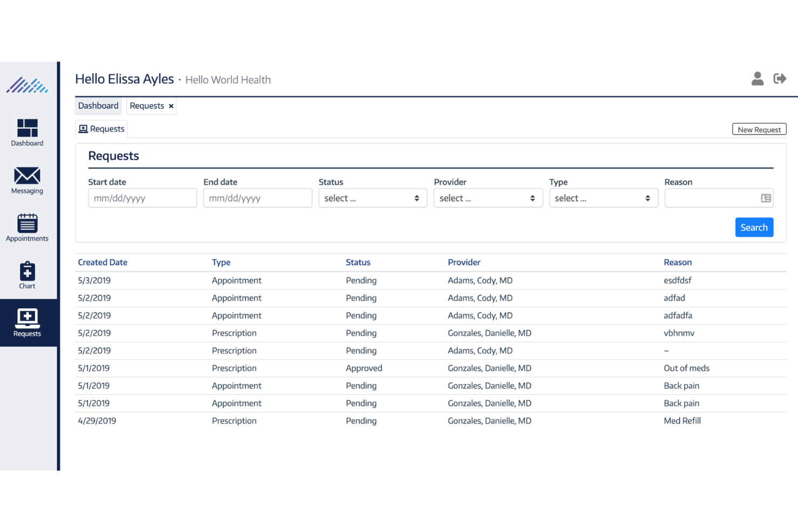Click the sign out icon
The image size is (798, 532).
click(x=780, y=78)
